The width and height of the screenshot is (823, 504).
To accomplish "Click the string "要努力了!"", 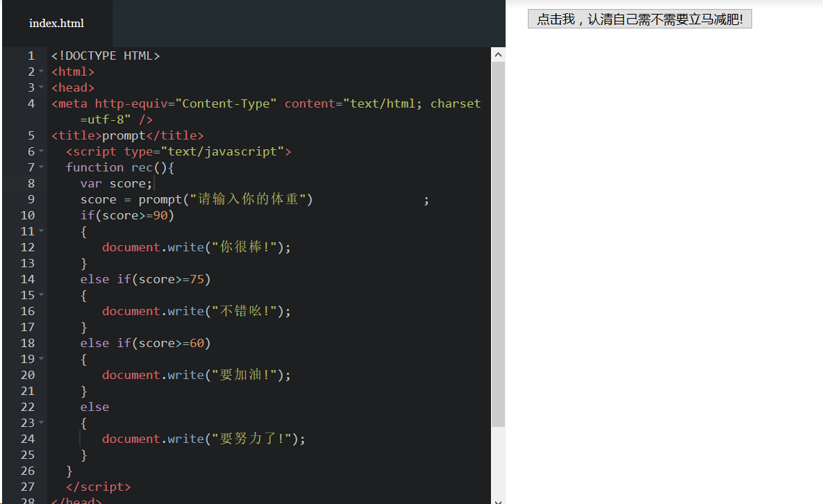I will [x=251, y=439].
